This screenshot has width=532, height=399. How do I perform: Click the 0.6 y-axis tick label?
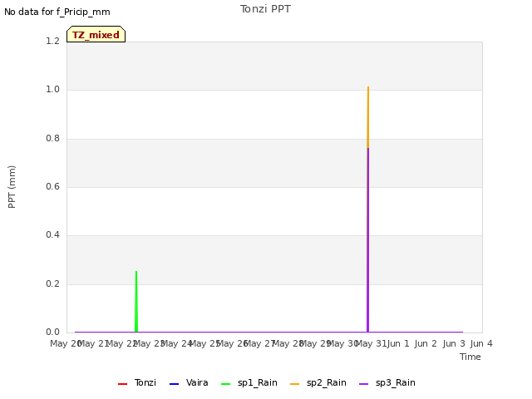pyautogui.click(x=52, y=186)
